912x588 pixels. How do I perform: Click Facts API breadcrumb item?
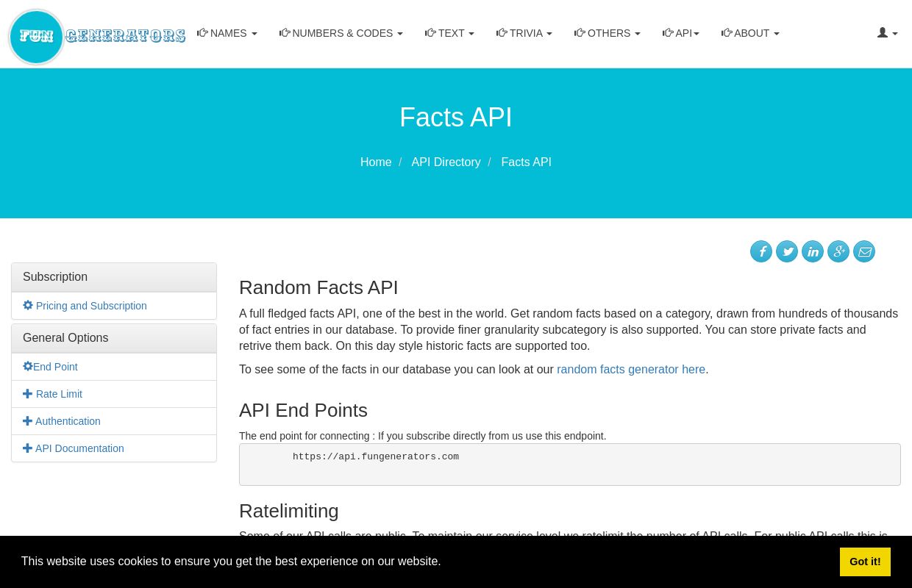527,162
